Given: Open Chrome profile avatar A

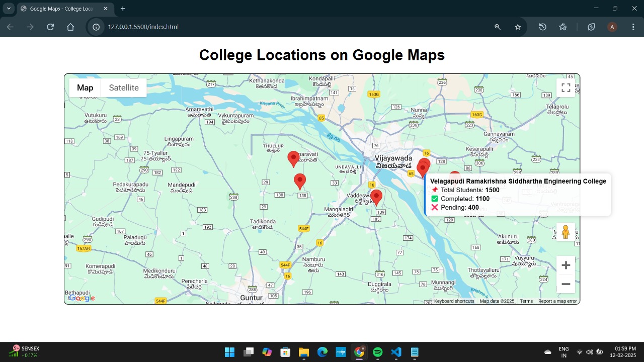Looking at the screenshot, I should tap(612, 27).
